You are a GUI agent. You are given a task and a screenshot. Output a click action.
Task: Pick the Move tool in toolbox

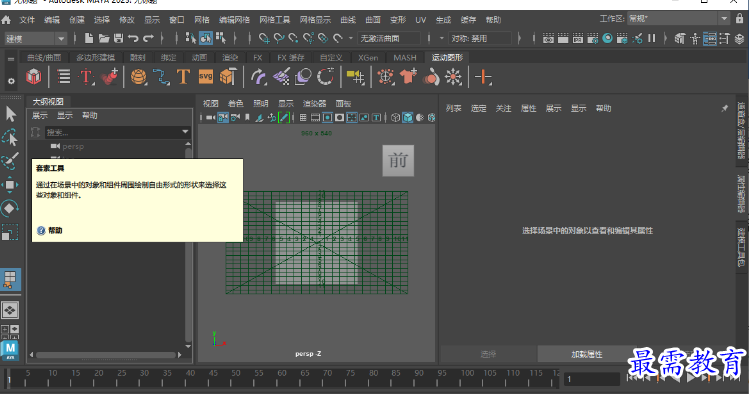pyautogui.click(x=10, y=185)
